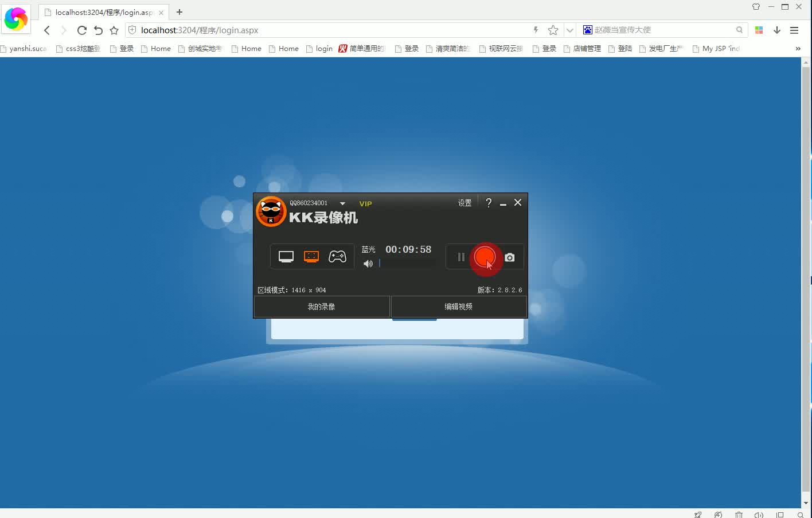Reload the page with the refresh icon
812x518 pixels.
tap(81, 30)
